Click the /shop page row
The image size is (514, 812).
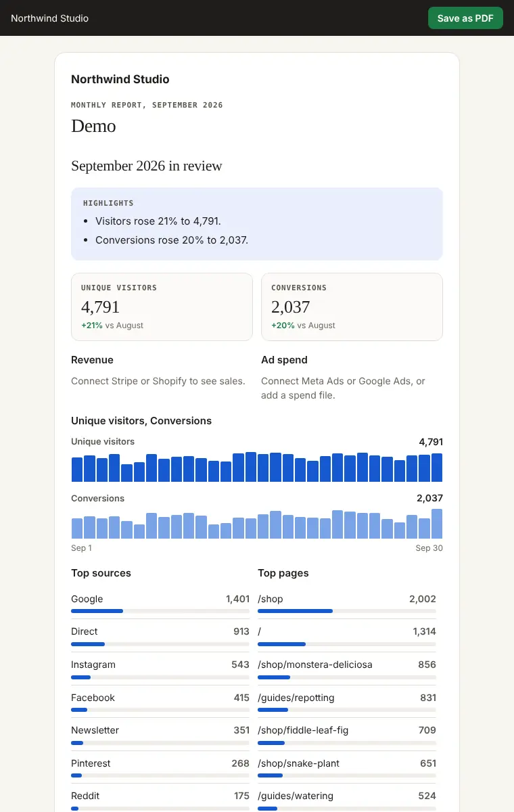(347, 603)
